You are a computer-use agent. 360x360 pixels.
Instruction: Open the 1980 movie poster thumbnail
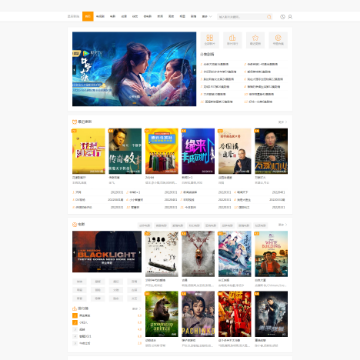tap(162, 254)
